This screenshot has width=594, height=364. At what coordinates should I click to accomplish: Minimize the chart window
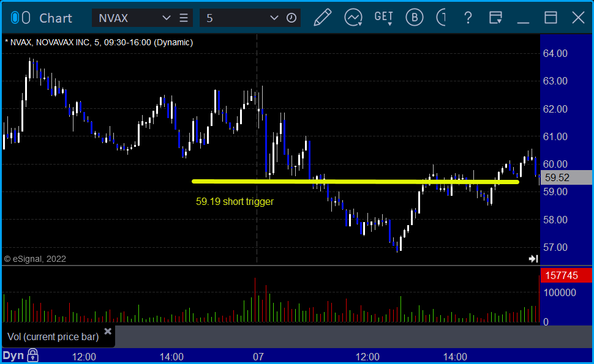[x=523, y=23]
